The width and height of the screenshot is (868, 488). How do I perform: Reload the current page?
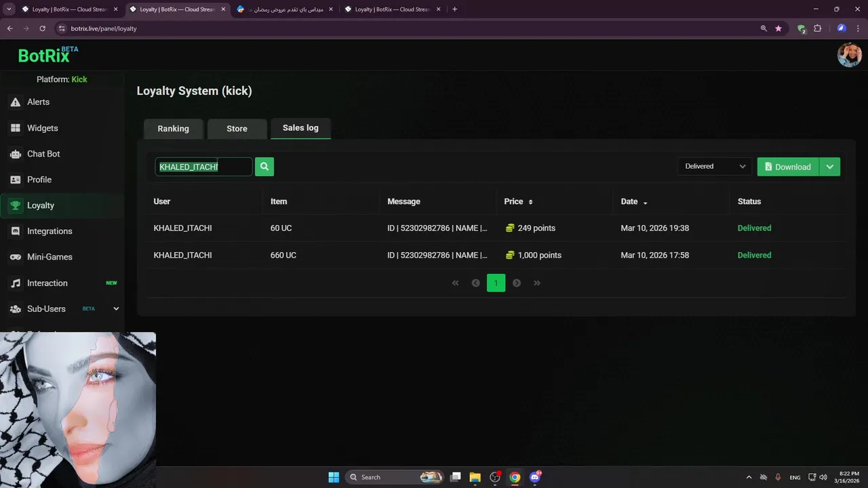tap(42, 28)
